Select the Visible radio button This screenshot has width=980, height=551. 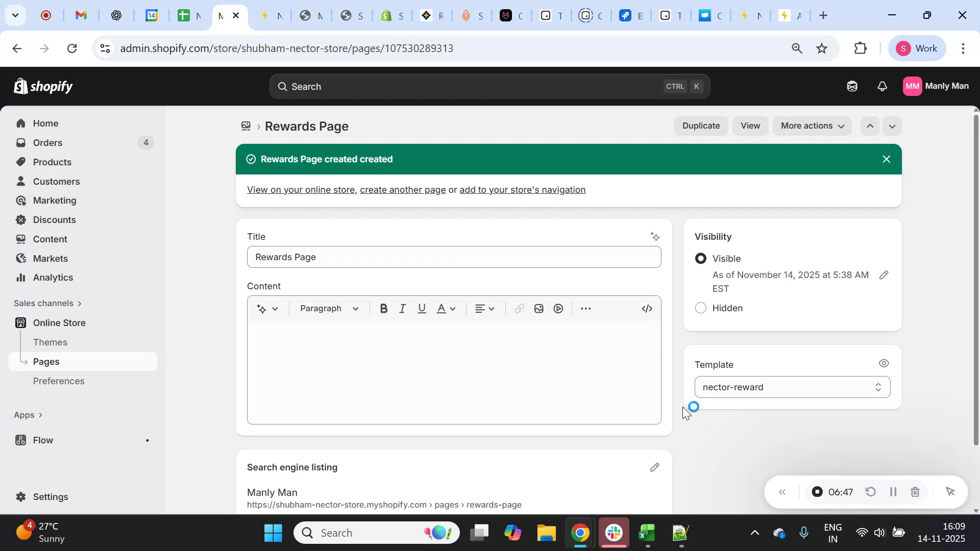click(700, 258)
